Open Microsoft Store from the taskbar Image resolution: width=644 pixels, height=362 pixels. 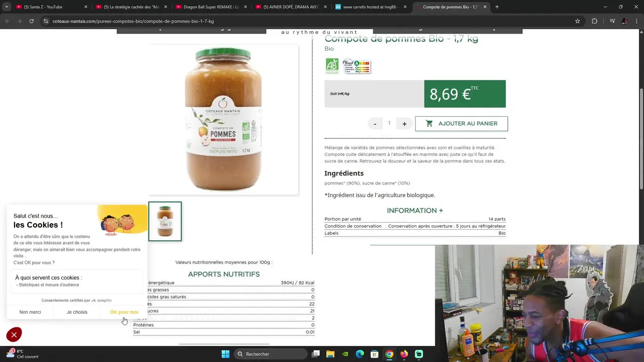(x=374, y=354)
